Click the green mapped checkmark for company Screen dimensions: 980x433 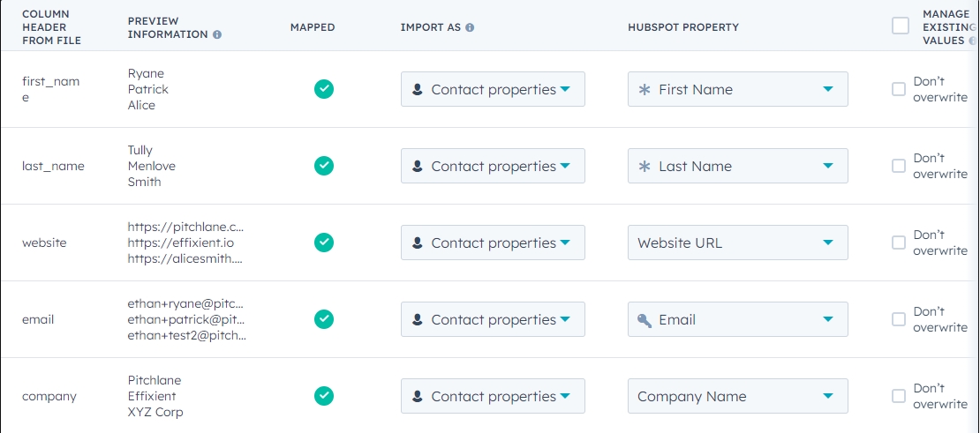coord(324,396)
